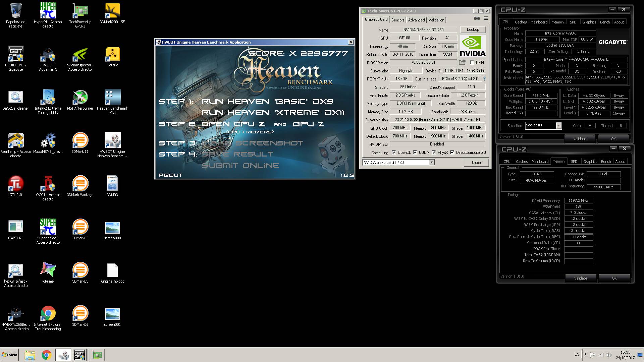The image size is (644, 362).
Task: Select the MSI Afterburner desktop icon
Action: pos(80,100)
